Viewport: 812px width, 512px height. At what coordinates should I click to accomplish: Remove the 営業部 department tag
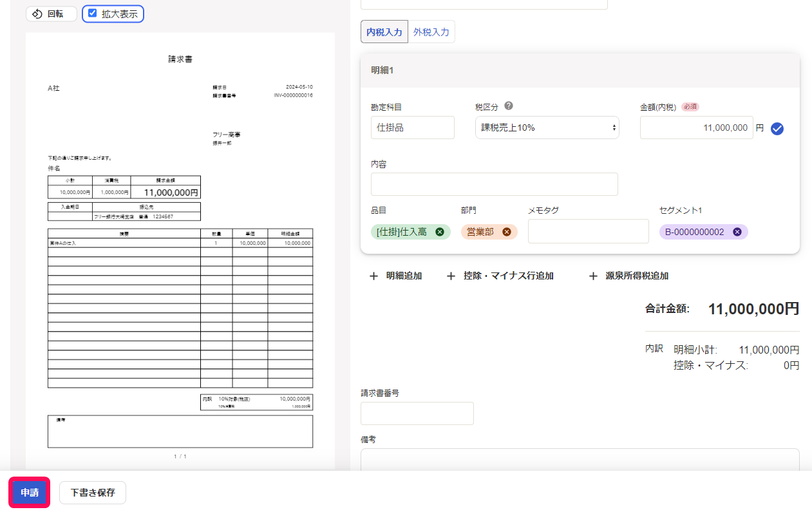point(507,232)
